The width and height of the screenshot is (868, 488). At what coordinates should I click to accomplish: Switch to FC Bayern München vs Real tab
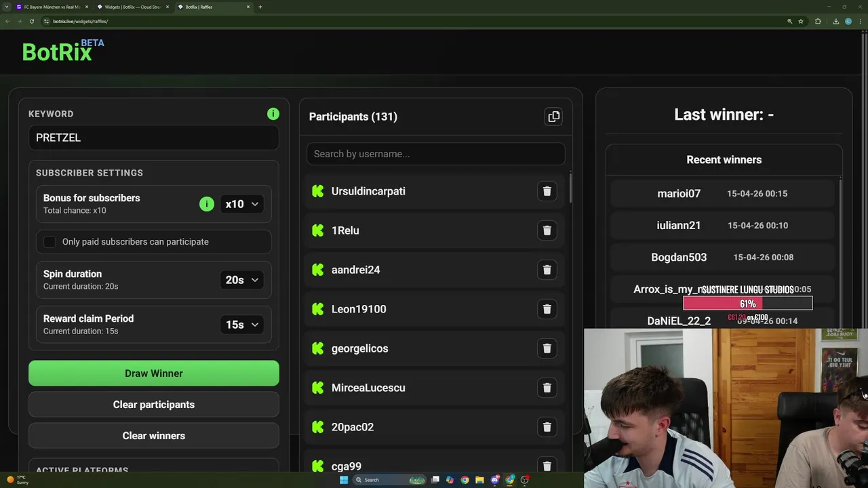pos(52,7)
